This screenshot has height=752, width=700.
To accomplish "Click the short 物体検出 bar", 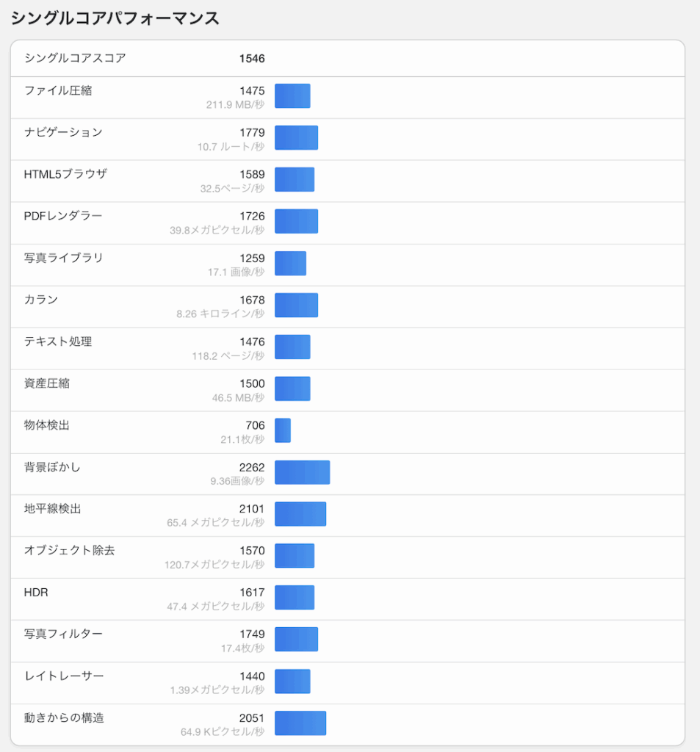I will coord(283,430).
